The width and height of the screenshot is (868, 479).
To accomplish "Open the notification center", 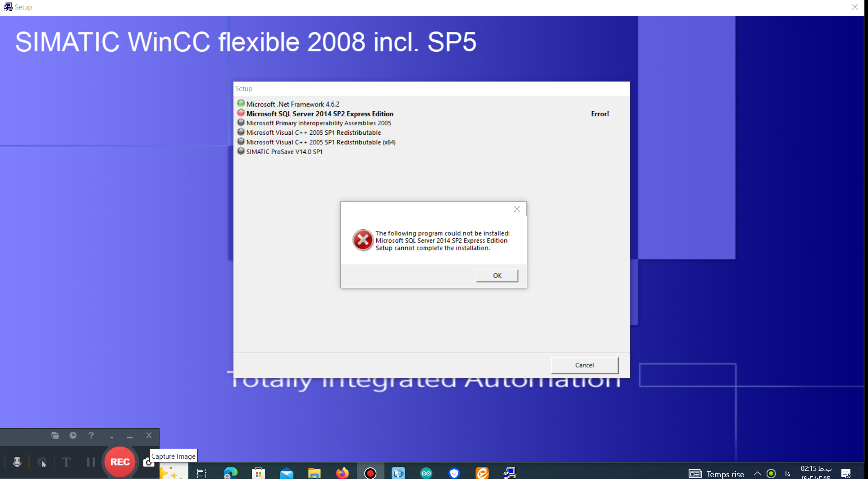I will (846, 473).
